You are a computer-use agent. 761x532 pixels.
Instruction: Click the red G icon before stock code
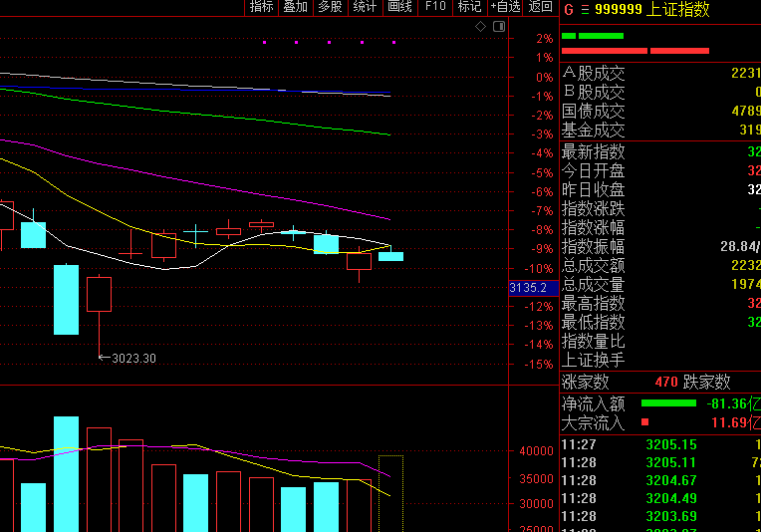(568, 9)
